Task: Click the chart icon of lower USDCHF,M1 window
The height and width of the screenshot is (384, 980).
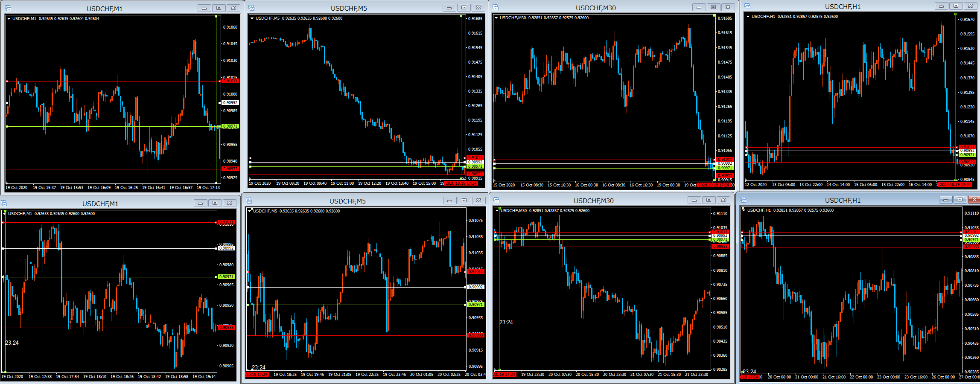Action: click(x=4, y=203)
